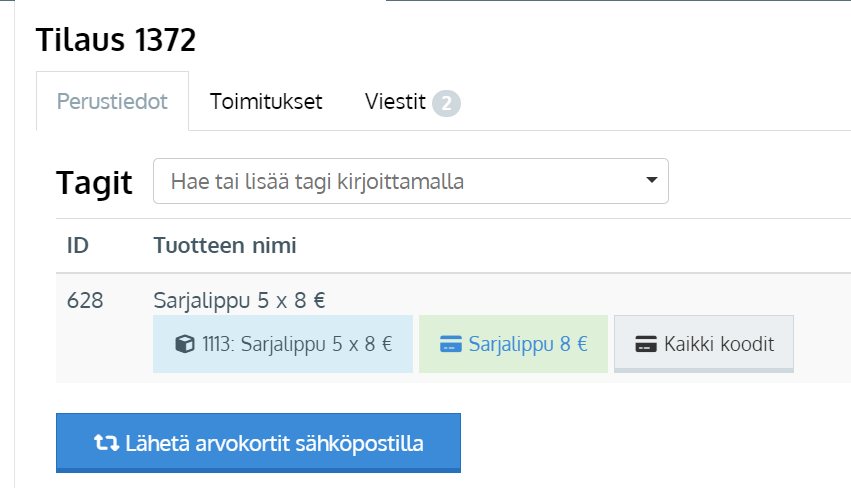Click the resend arrows icon on Lähetä arvokortit
The image size is (851, 488).
106,443
